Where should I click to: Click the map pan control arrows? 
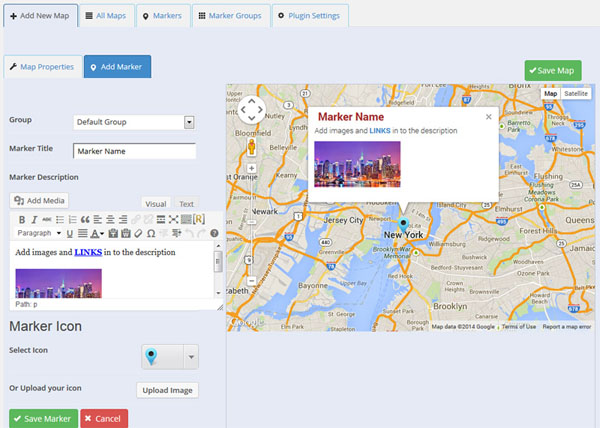(x=251, y=110)
